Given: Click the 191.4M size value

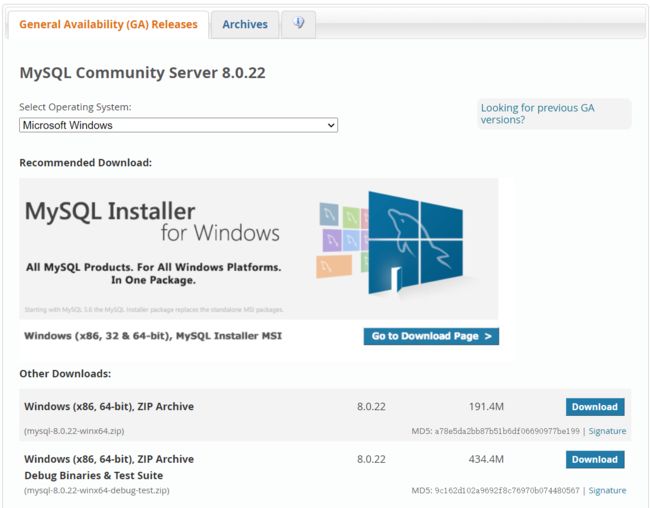Looking at the screenshot, I should (x=486, y=407).
